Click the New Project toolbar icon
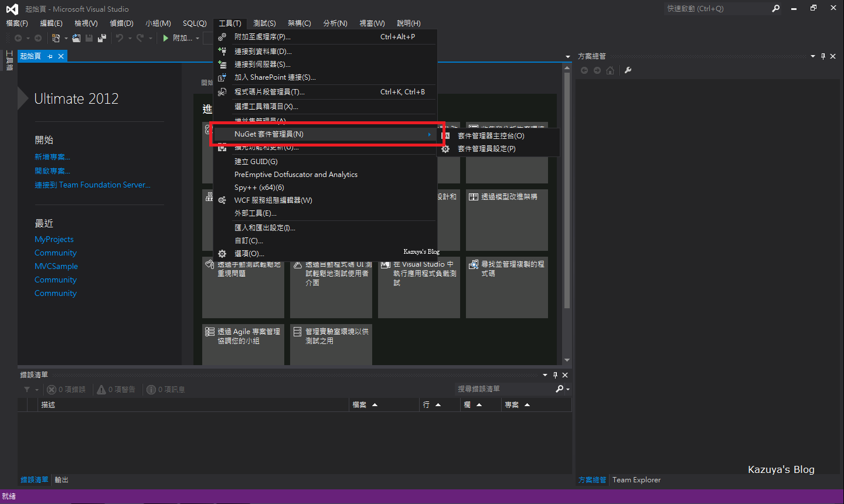Screen dimensions: 844x504 pyautogui.click(x=56, y=38)
